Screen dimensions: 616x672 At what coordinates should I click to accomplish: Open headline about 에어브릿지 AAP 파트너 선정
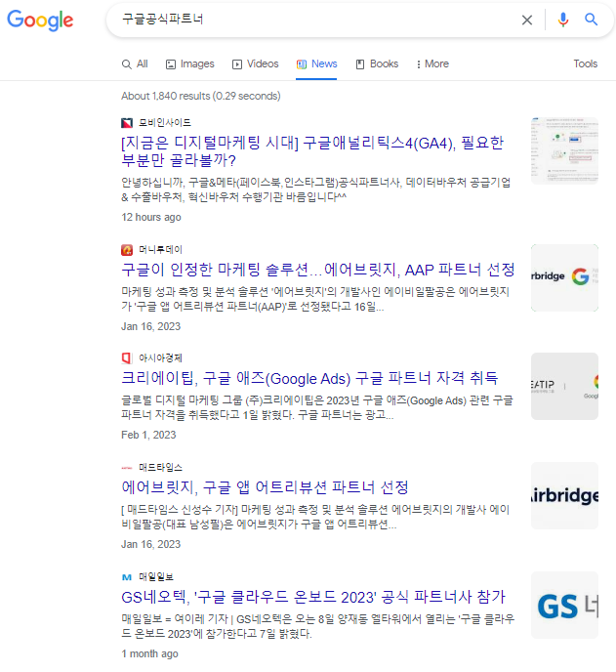[x=318, y=270]
